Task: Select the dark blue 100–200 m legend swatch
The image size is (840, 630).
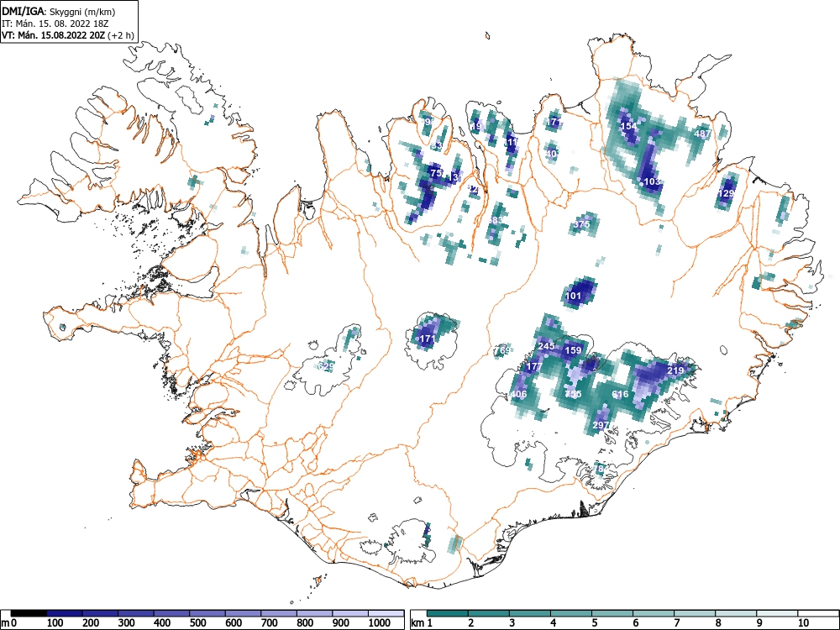Action: tap(65, 613)
